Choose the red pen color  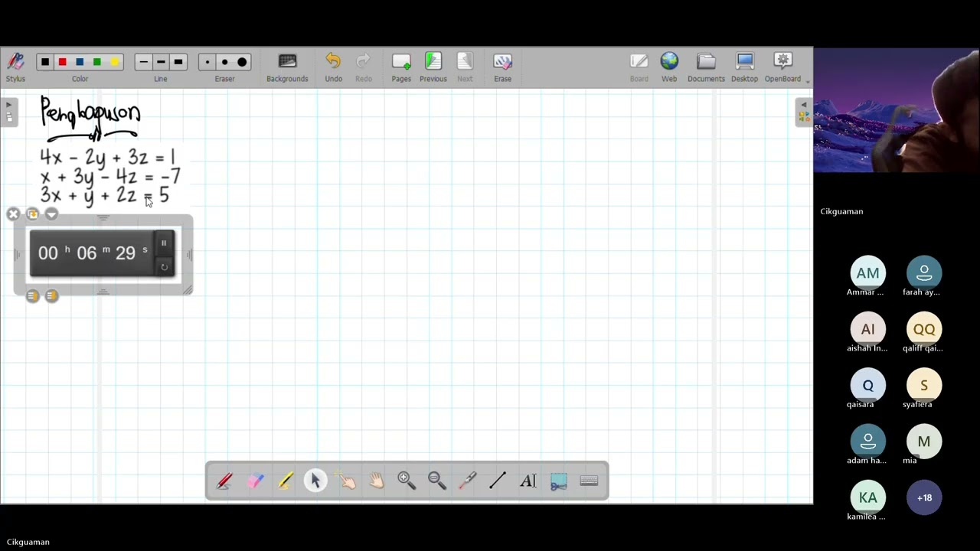point(62,62)
